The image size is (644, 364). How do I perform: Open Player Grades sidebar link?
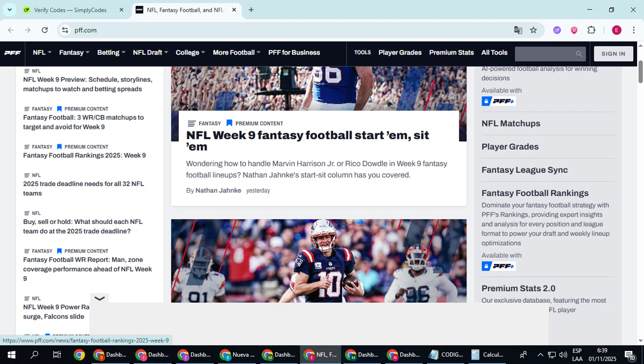pos(510,147)
